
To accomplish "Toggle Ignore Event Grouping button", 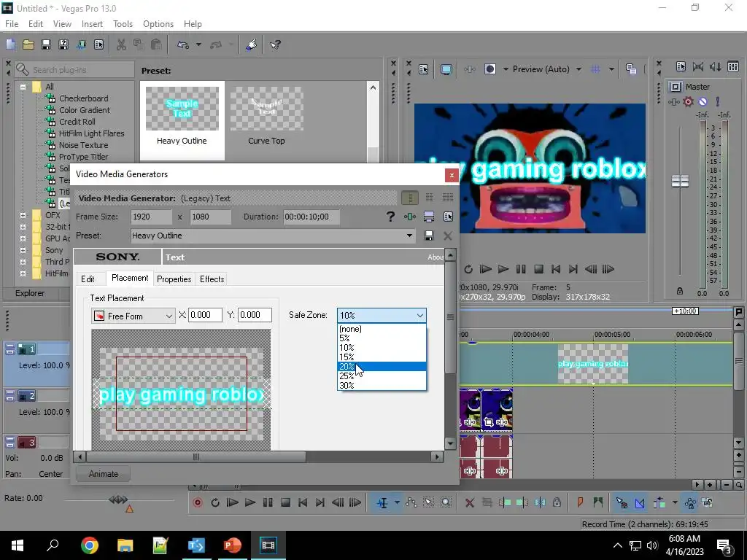I will pyautogui.click(x=708, y=502).
